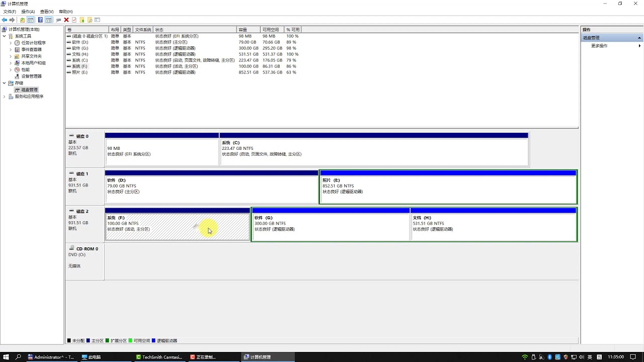Select the 照片 (E:) row in volume list
Screen dimensions: 644x362
pyautogui.click(x=183, y=72)
